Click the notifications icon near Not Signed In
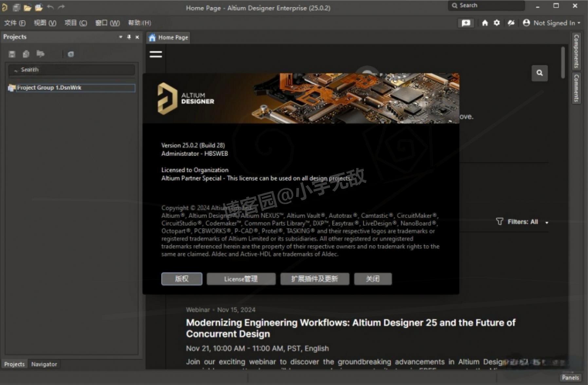 click(x=465, y=23)
